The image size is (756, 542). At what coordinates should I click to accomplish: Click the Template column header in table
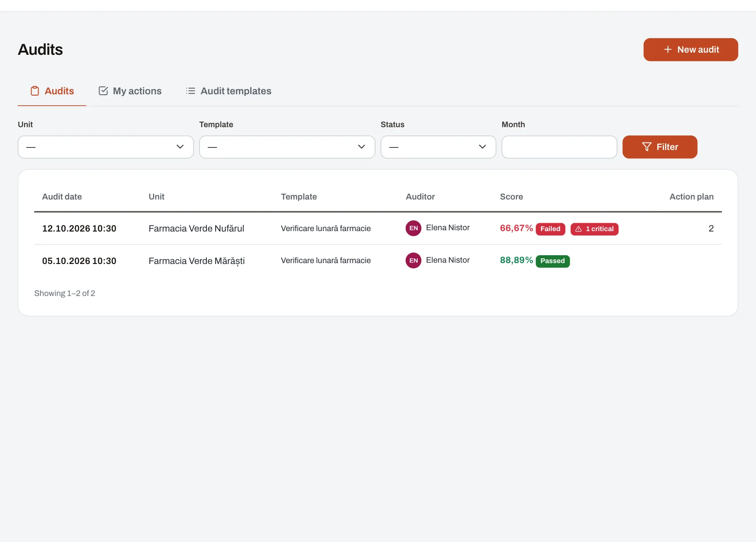(299, 197)
